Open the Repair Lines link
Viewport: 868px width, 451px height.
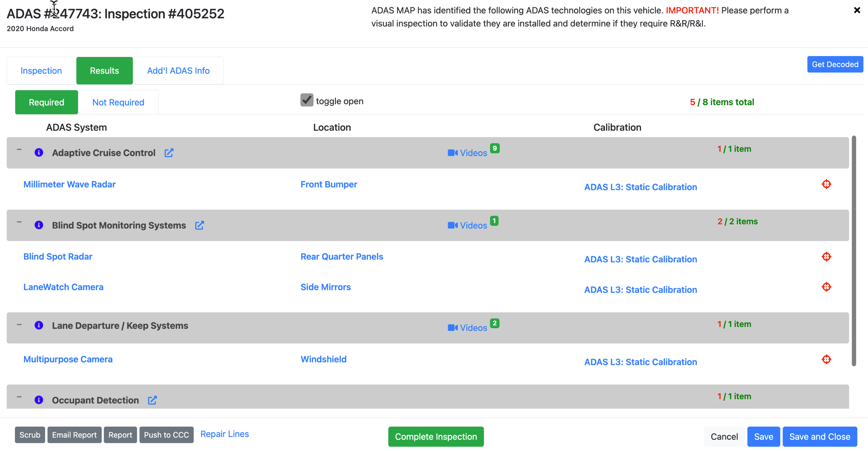pos(224,434)
